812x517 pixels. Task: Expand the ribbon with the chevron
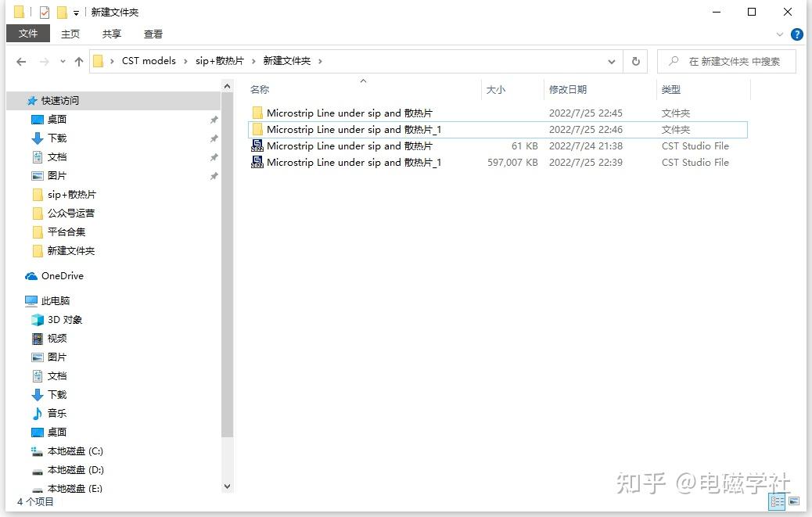point(778,34)
